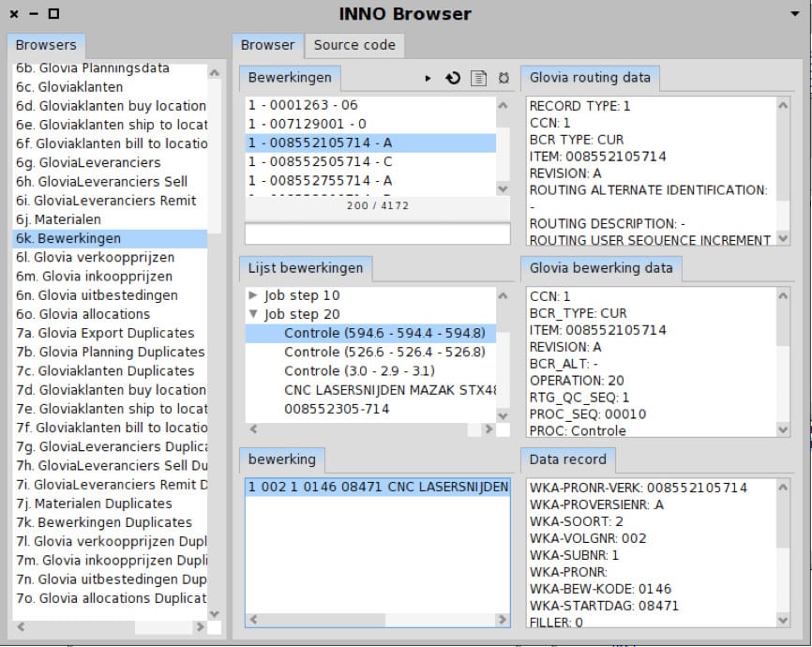The width and height of the screenshot is (812, 647).
Task: Click the small play triangle in Bewerkingen toolbar
Action: point(429,78)
